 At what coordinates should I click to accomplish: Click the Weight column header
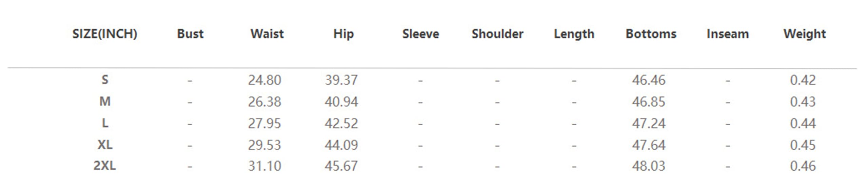pyautogui.click(x=805, y=34)
